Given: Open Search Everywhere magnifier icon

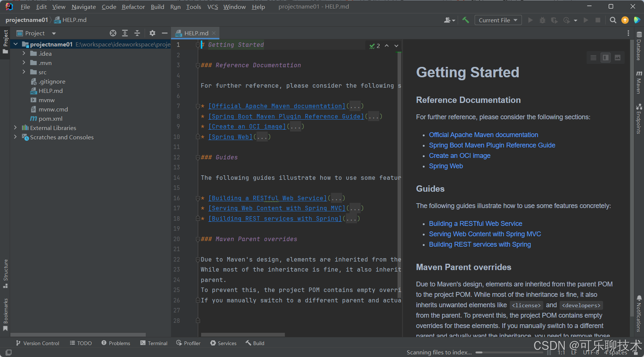Looking at the screenshot, I should pyautogui.click(x=613, y=20).
